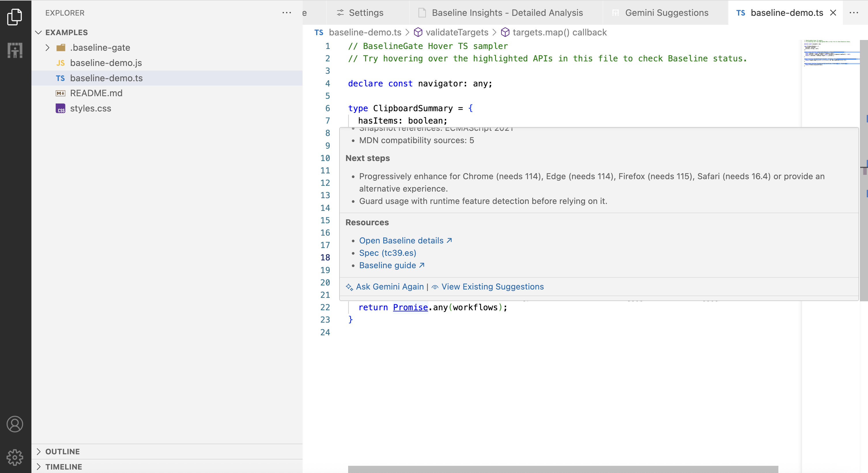The image size is (868, 473).
Task: Open the Explorer activity bar icon
Action: click(x=15, y=17)
